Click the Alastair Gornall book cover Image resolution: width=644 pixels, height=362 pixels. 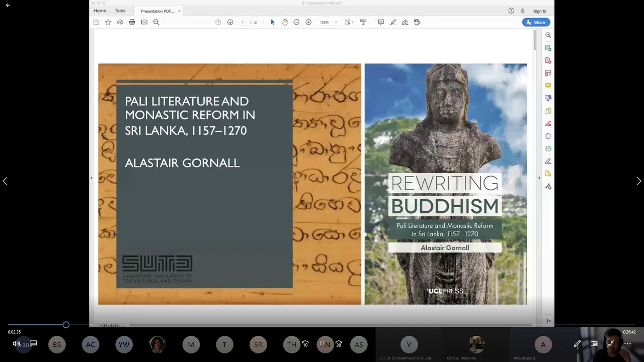(x=446, y=184)
